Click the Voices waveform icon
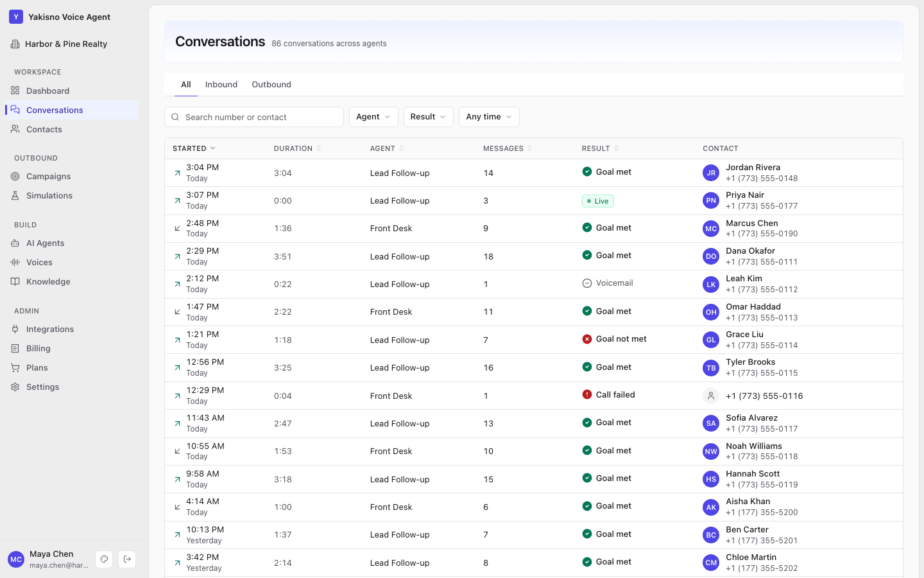This screenshot has height=578, width=924. click(x=15, y=263)
